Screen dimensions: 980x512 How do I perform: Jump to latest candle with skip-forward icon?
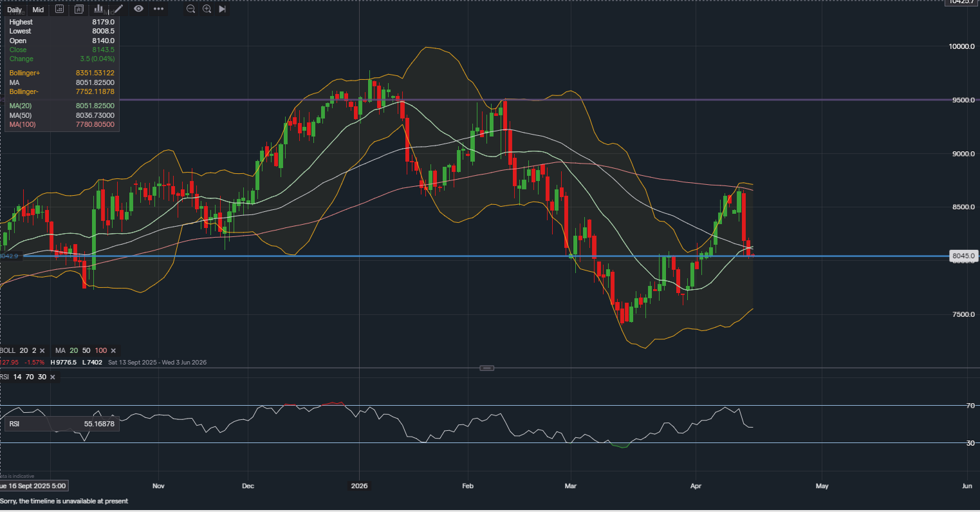point(222,9)
